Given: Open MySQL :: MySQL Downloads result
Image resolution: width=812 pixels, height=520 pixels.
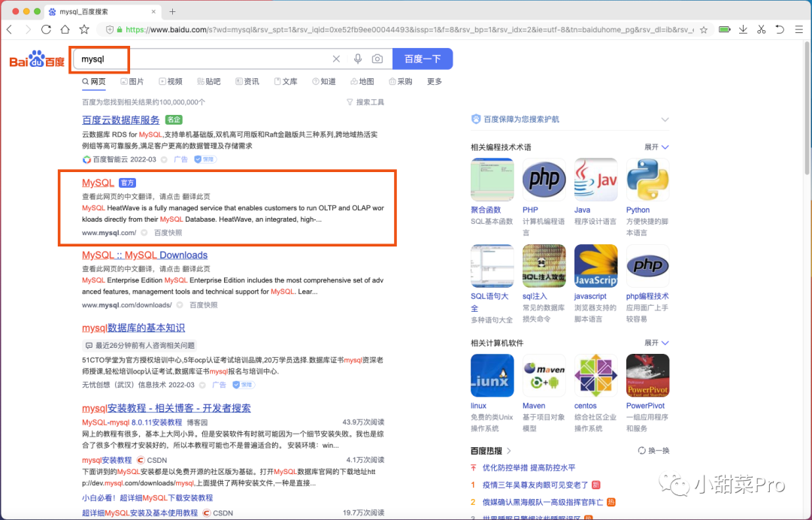Looking at the screenshot, I should click(x=144, y=255).
